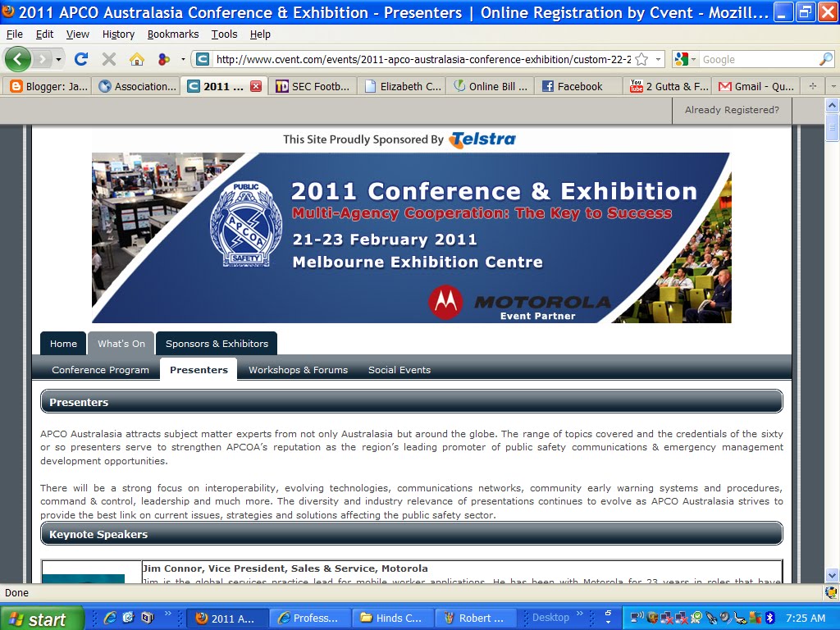Image resolution: width=840 pixels, height=630 pixels.
Task: Click the 2011 Conference & Exhibition banner
Action: (x=412, y=238)
